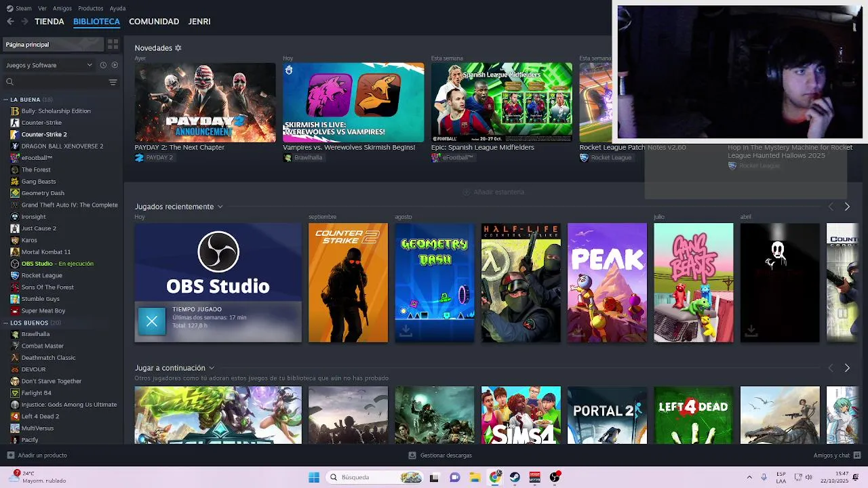
Task: Open the Gang Beasts game cover
Action: pyautogui.click(x=693, y=283)
